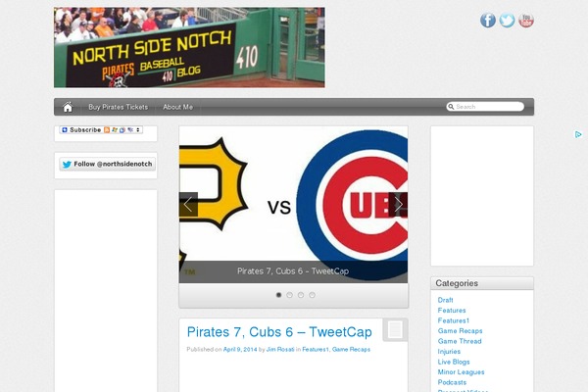Open the Injuries category
Screen dimensions: 588x392
pyautogui.click(x=449, y=352)
